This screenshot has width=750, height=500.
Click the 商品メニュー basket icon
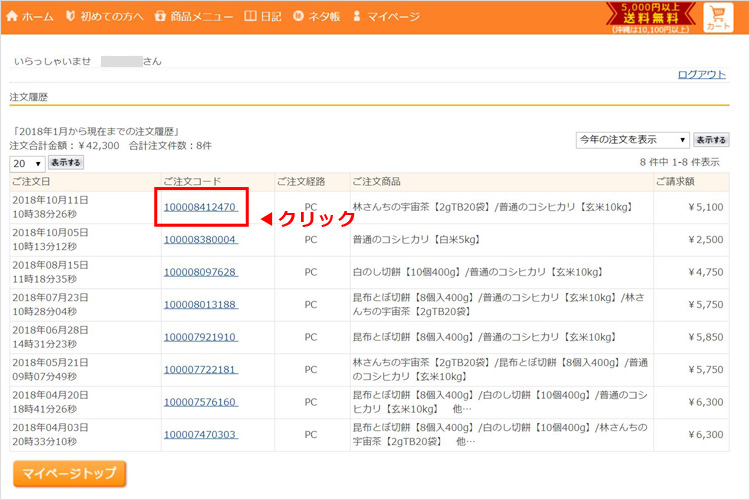pyautogui.click(x=160, y=16)
